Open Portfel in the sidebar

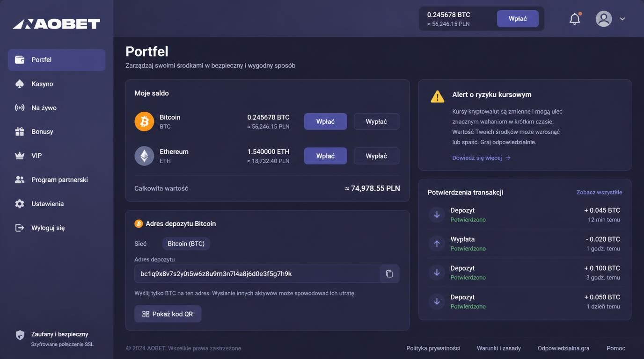pyautogui.click(x=57, y=60)
